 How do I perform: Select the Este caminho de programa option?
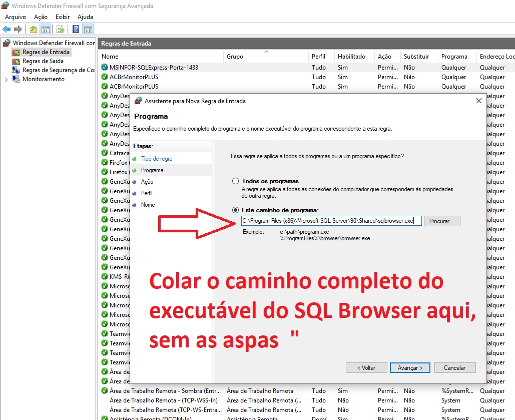[235, 210]
